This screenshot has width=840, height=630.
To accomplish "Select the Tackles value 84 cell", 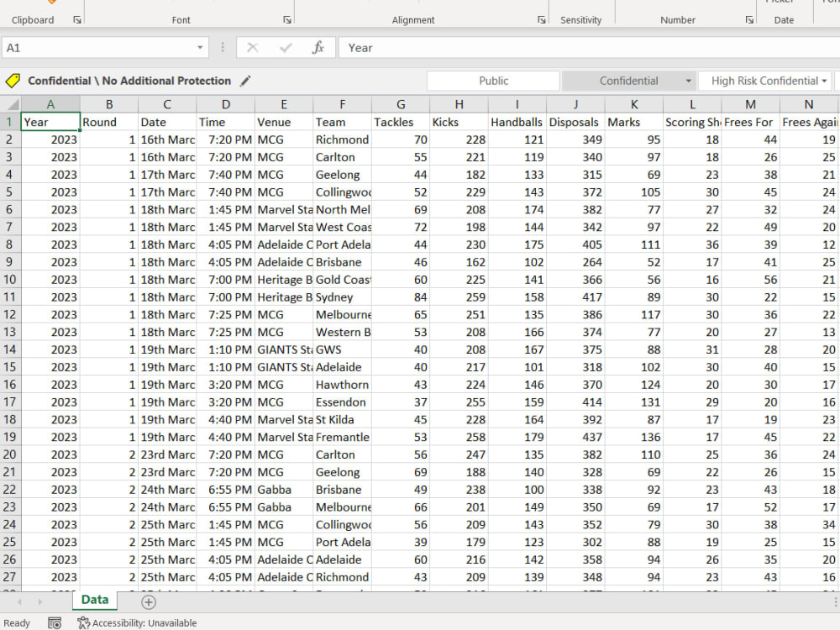I will 401,297.
